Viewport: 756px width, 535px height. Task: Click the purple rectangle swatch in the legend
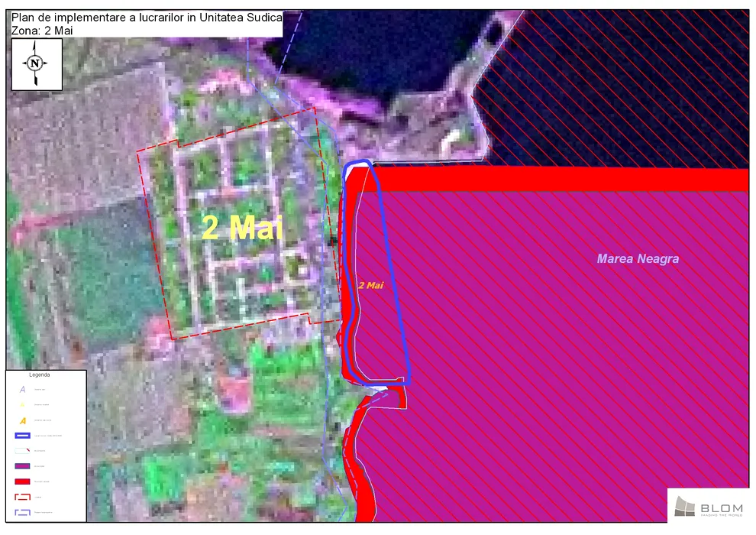click(23, 465)
